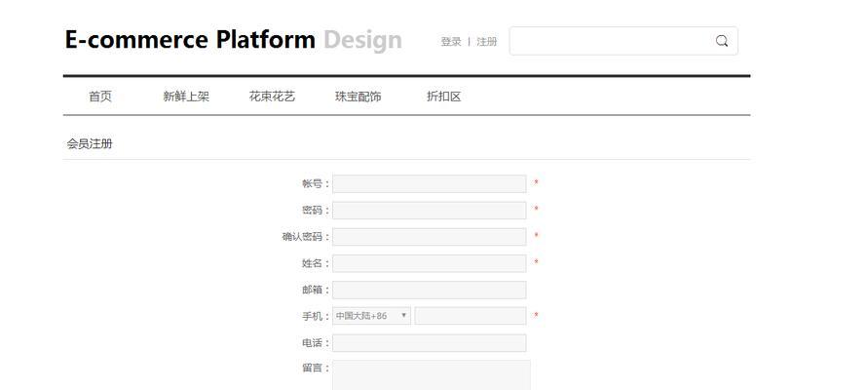Click the 会员注册 section heading

[x=90, y=144]
